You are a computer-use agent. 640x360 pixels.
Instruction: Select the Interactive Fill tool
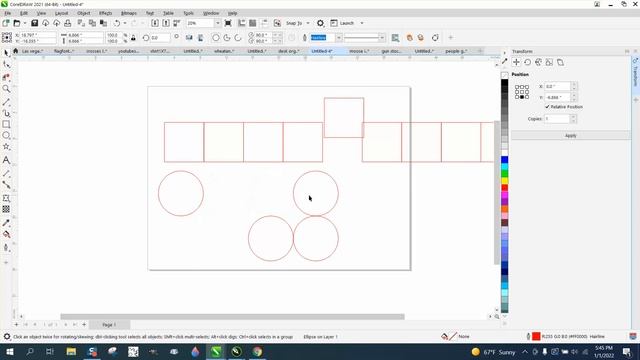point(6,234)
